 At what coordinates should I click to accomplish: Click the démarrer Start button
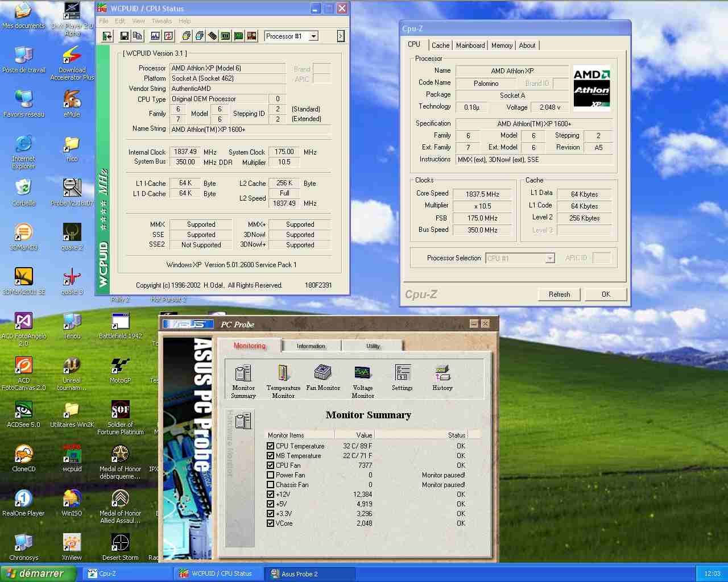click(x=38, y=573)
